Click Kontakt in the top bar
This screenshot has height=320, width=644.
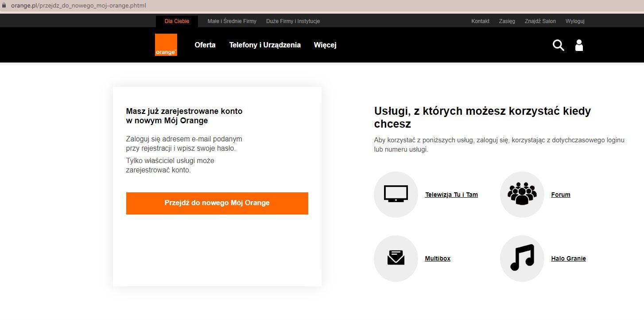480,21
